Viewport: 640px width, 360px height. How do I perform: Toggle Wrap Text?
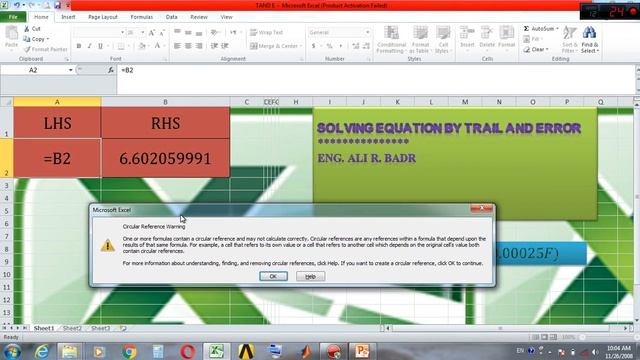click(266, 32)
